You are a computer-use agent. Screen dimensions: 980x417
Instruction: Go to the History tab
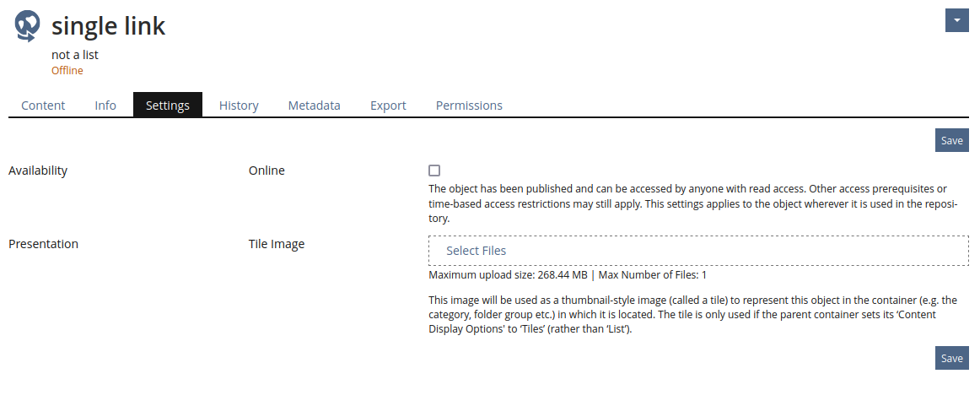point(239,106)
